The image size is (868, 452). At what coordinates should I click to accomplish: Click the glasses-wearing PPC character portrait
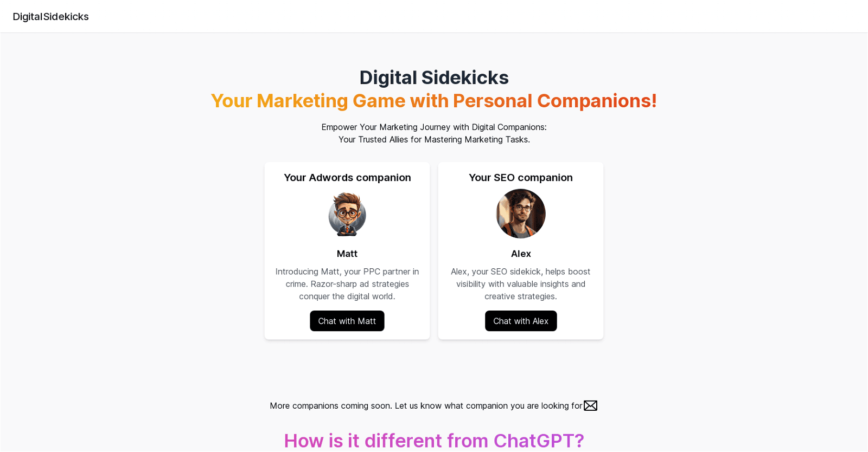coord(347,214)
